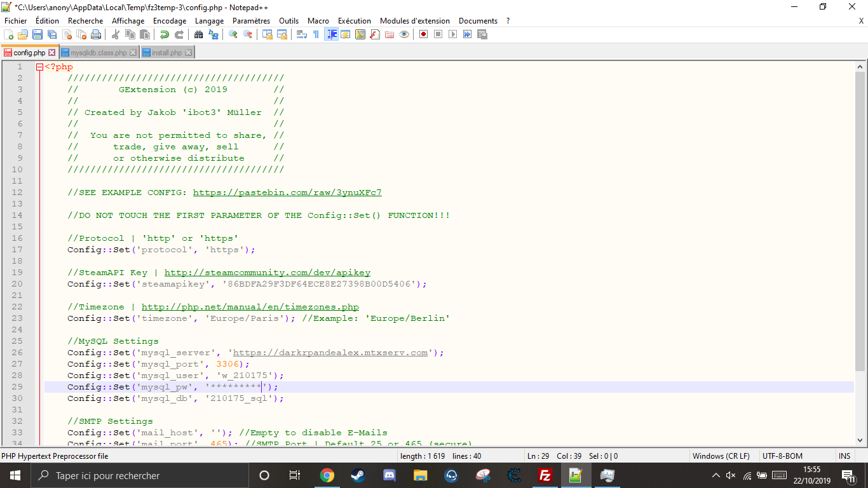Screen dimensions: 868x488
Task: Open the Édition menu
Action: click(48, 21)
